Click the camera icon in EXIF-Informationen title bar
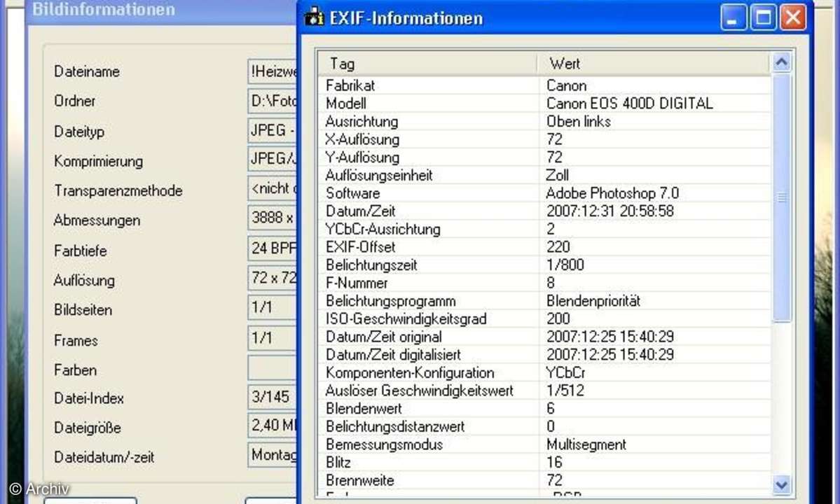This screenshot has width=840, height=504. (x=313, y=17)
